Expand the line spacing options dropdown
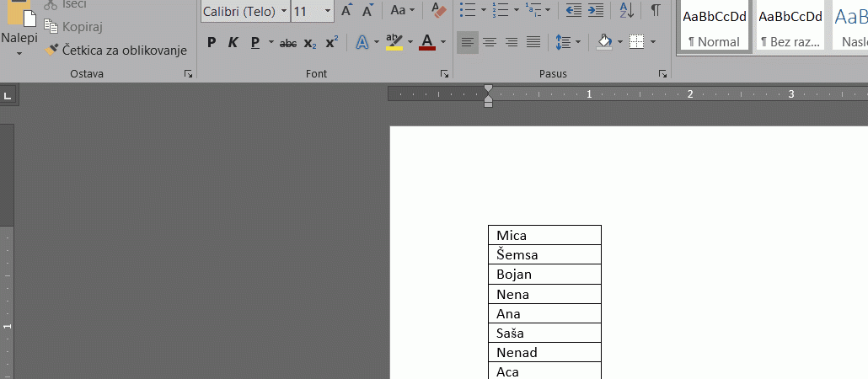 [578, 43]
